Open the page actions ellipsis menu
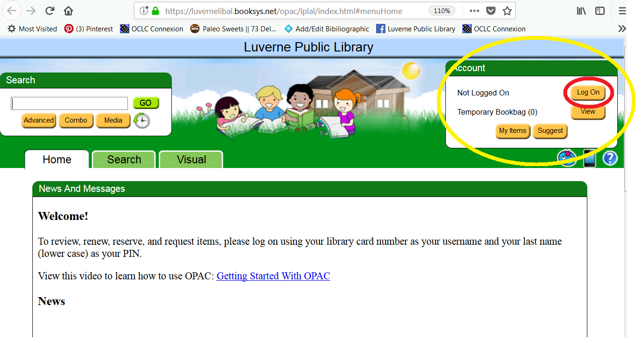644x343 pixels. click(474, 10)
